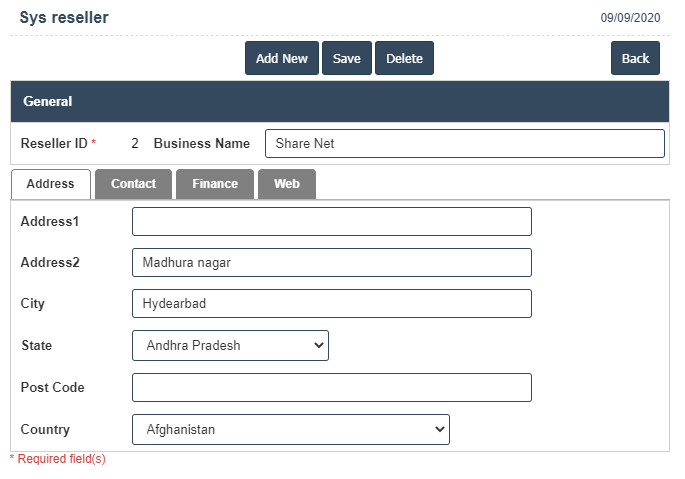Image resolution: width=685 pixels, height=479 pixels.
Task: Expand the State dropdown showing Andhra Pradesh
Action: 230,346
